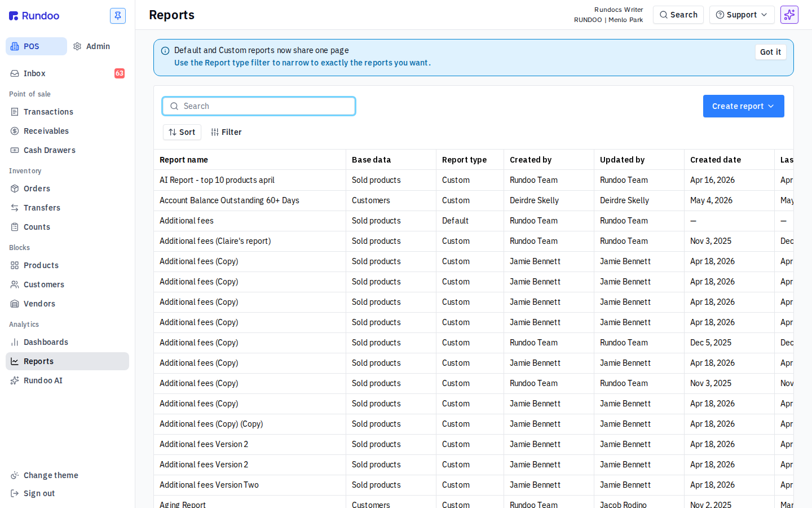812x508 pixels.
Task: Click the Products grid icon
Action: pos(15,265)
